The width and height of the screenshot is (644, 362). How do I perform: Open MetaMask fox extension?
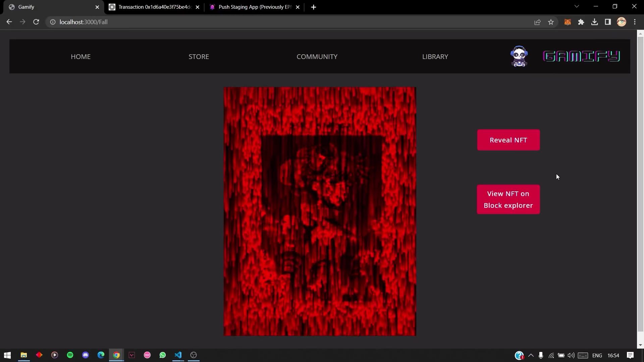568,22
